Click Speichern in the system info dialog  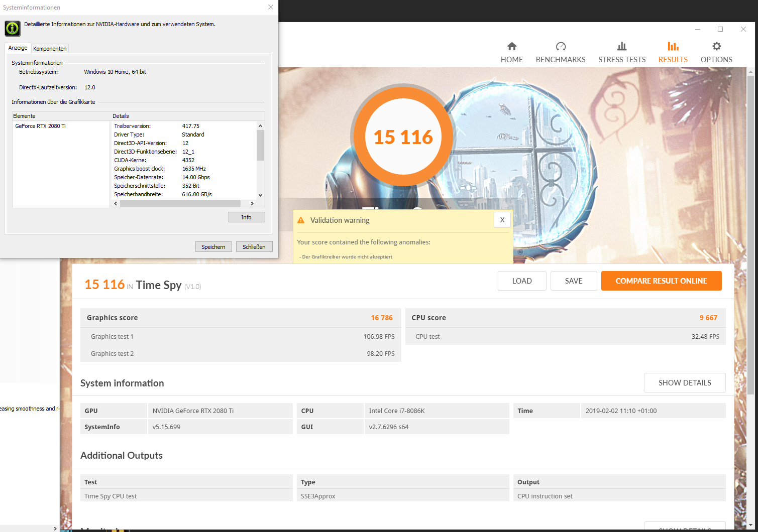[x=213, y=247]
